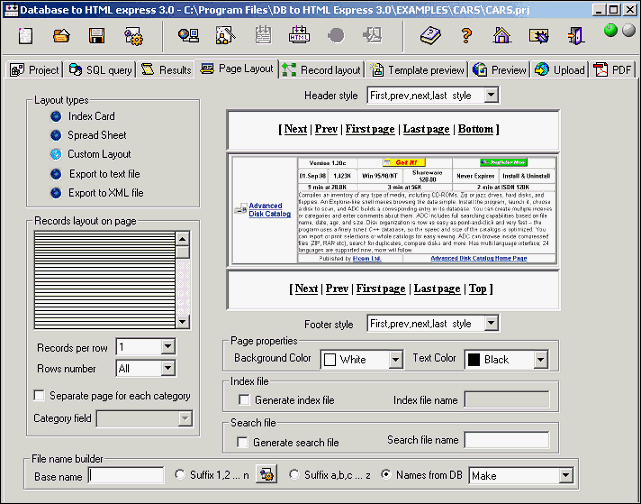
Task: Click the design wizard pencil icon
Action: coord(225,36)
